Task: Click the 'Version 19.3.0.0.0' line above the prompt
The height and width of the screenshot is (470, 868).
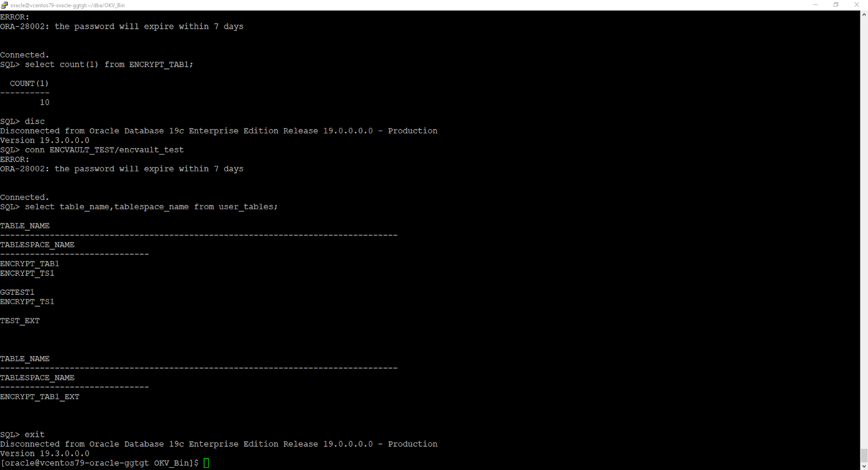Action: click(45, 454)
